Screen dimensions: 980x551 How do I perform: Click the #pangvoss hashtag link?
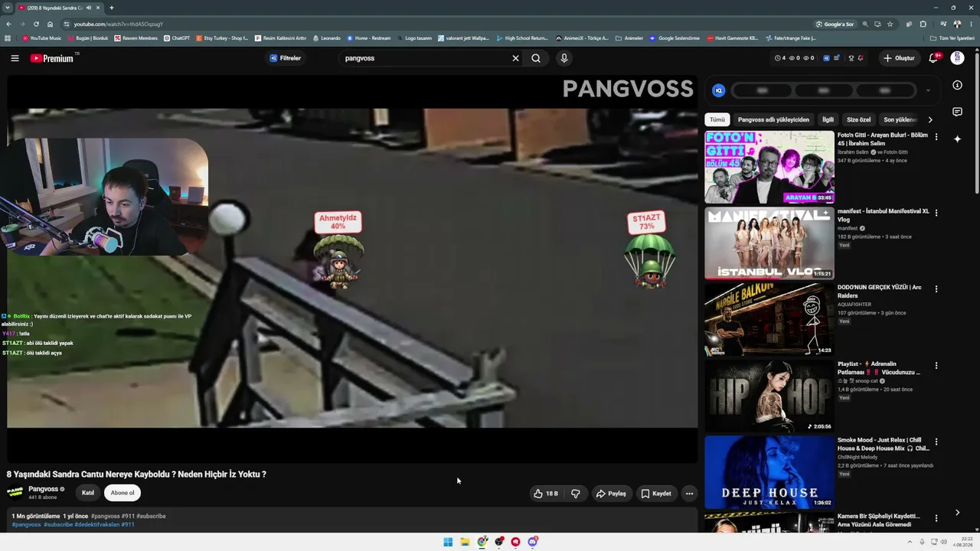(x=26, y=524)
